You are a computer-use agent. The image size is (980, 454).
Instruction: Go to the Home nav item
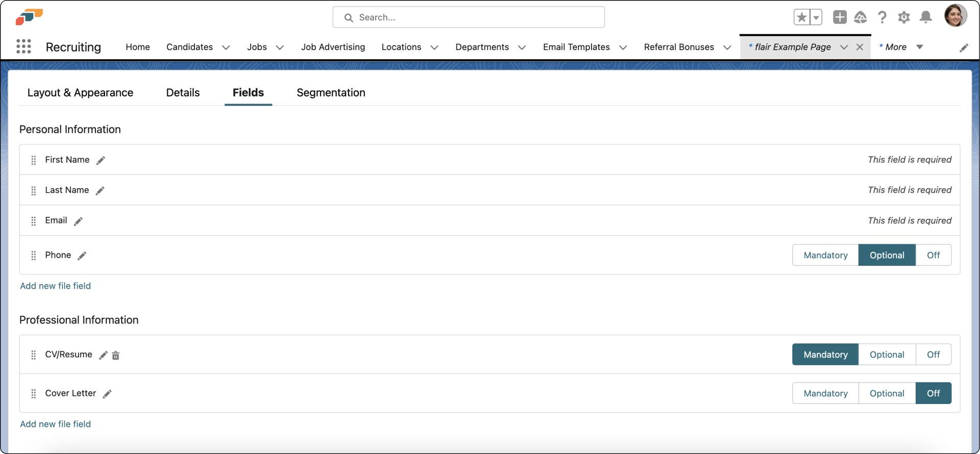138,47
